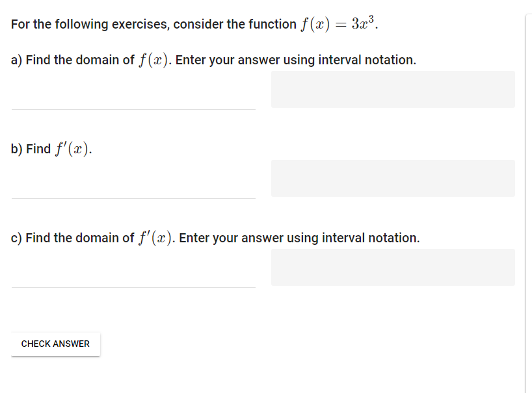Click the scrollbar on the right edge

527,195
